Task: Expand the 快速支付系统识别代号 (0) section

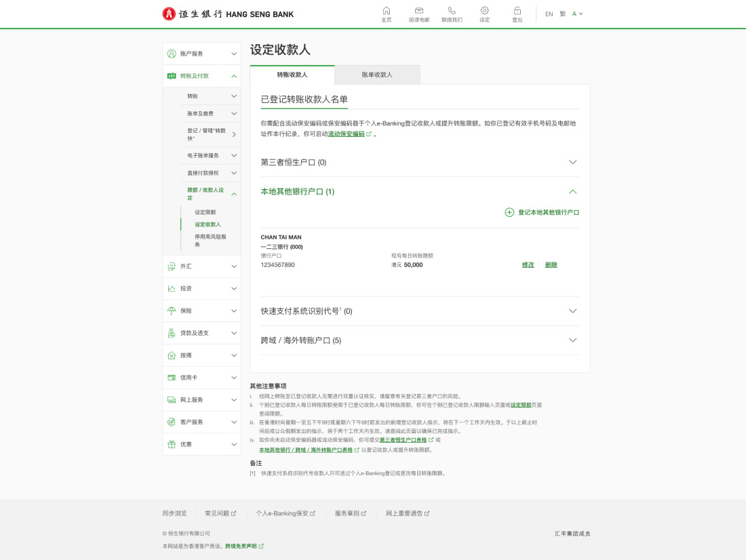Action: (x=572, y=311)
